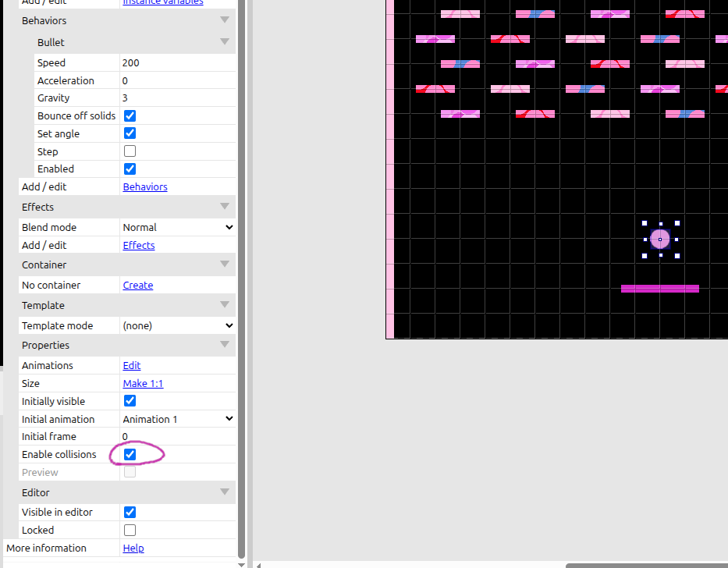Viewport: 728px width, 568px height.
Task: Edit the Speed value 200
Action: [177, 62]
